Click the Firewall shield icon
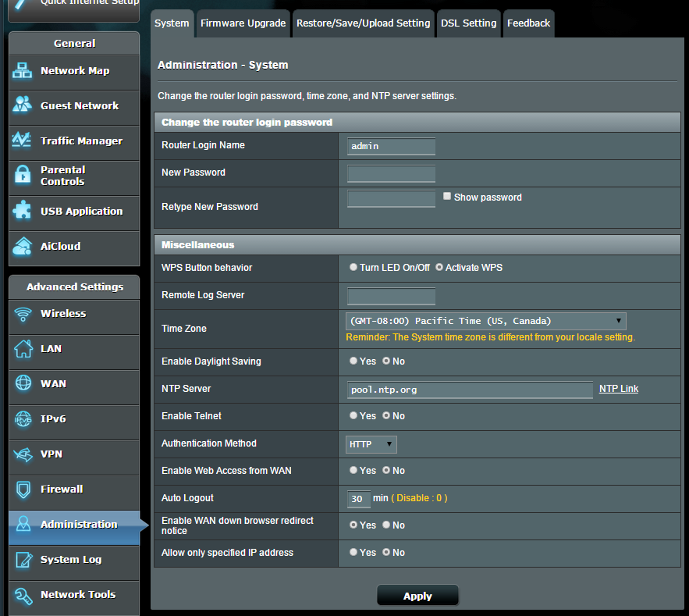The height and width of the screenshot is (616, 689). click(23, 490)
